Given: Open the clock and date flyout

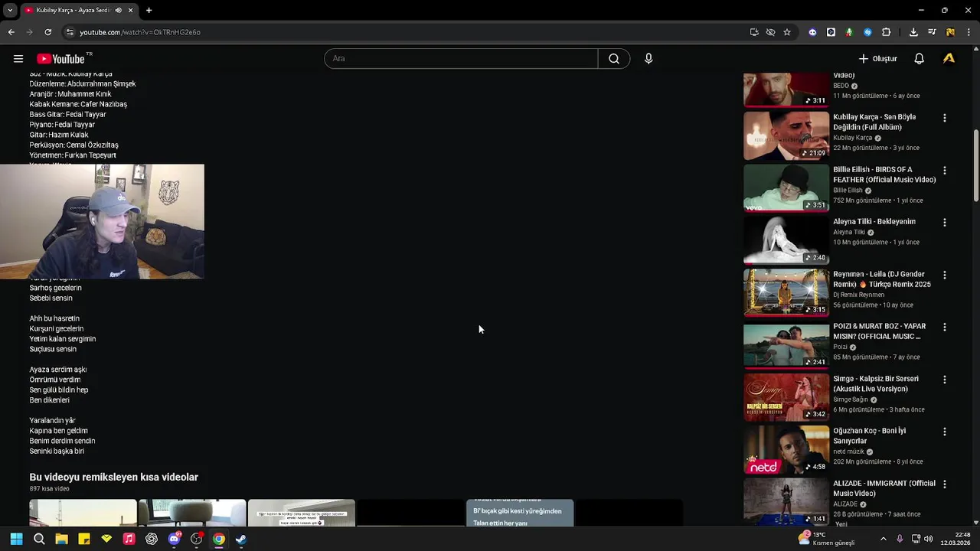Looking at the screenshot, I should click(955, 539).
